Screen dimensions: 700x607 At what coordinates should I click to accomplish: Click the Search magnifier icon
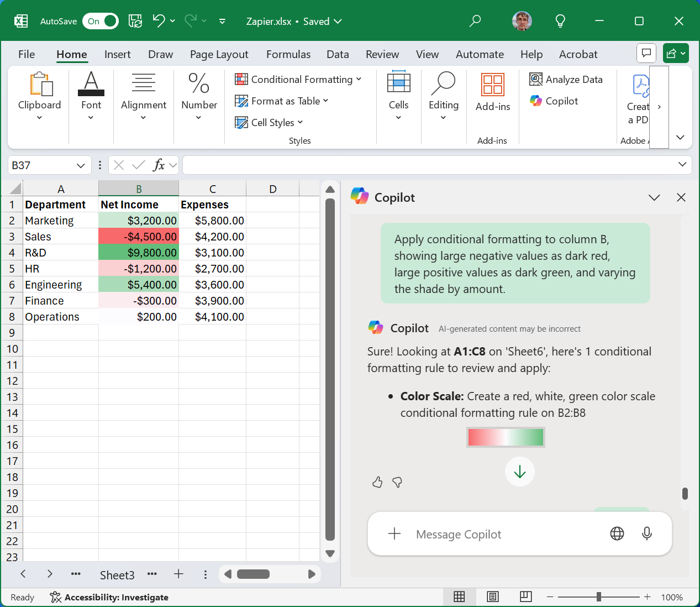[475, 21]
